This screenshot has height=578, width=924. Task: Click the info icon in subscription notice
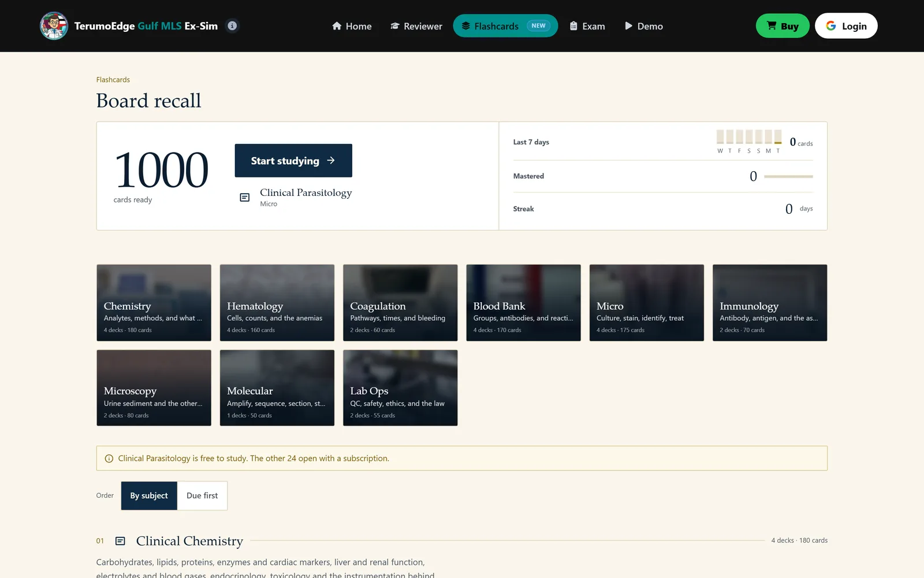coord(109,458)
